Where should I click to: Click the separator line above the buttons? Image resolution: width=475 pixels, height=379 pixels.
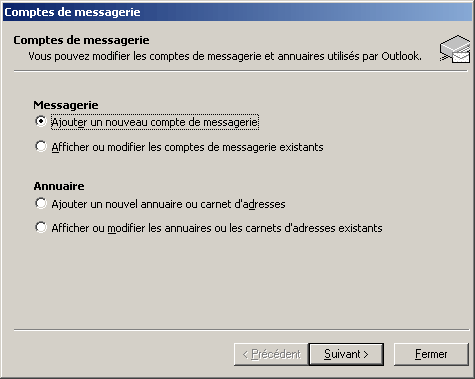tap(241, 330)
